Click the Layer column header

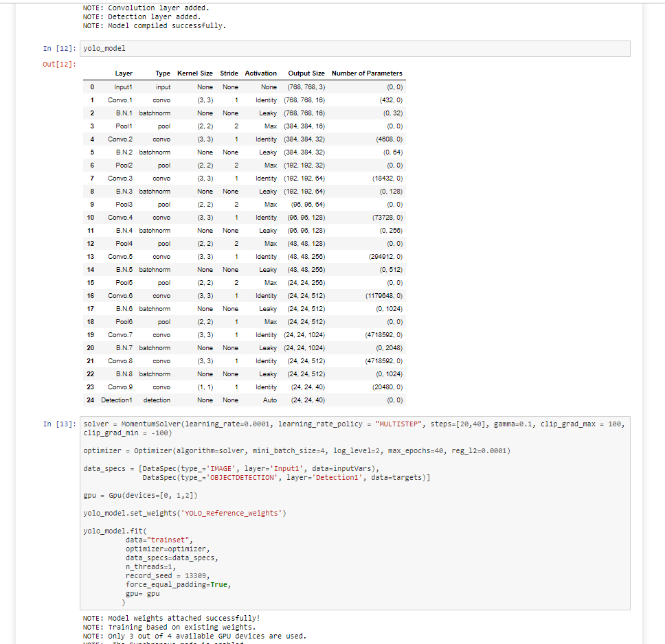coord(124,73)
